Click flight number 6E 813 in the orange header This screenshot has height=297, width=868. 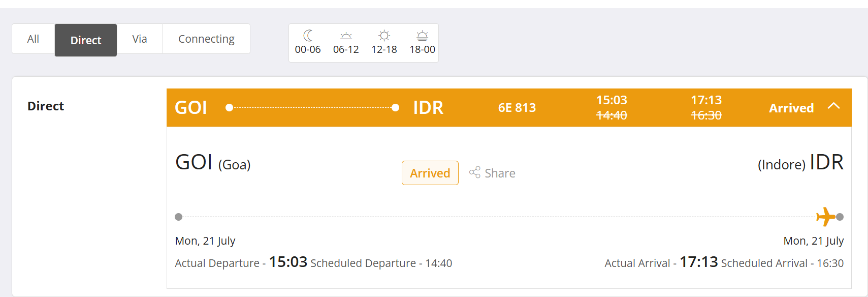click(x=517, y=108)
